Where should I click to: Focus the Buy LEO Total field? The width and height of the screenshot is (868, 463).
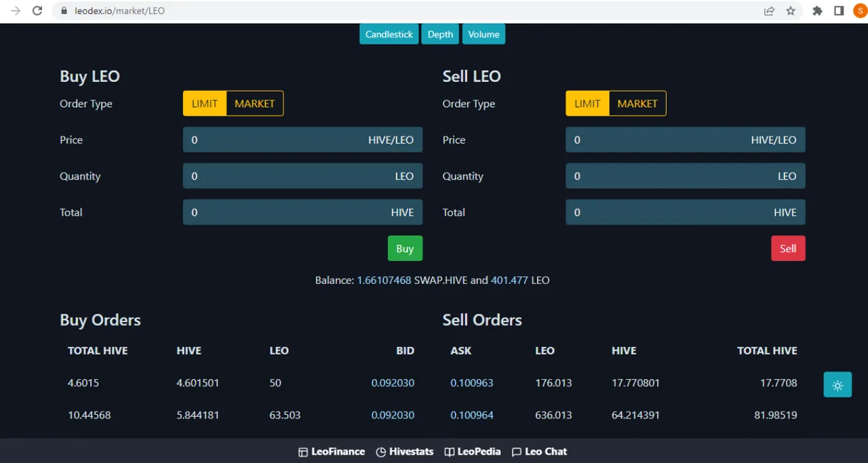[302, 212]
